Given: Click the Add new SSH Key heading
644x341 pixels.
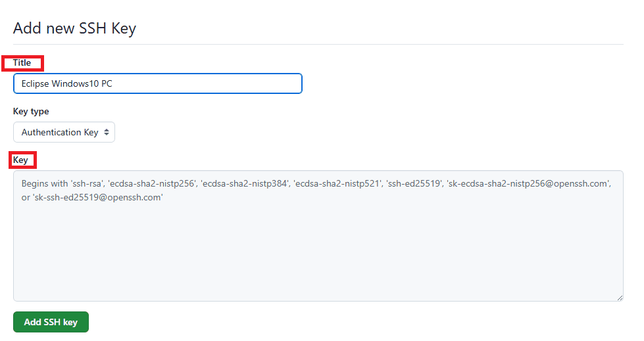Looking at the screenshot, I should coord(74,29).
